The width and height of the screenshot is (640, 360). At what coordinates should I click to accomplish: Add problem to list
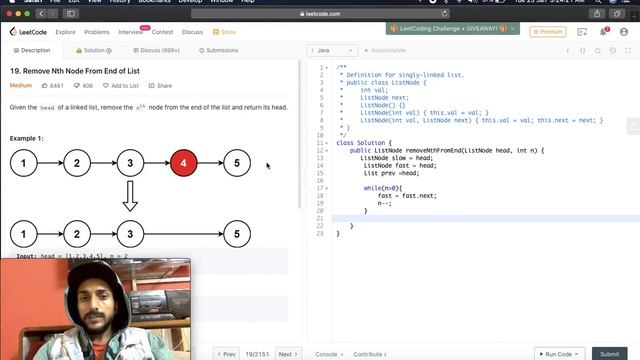click(x=121, y=86)
